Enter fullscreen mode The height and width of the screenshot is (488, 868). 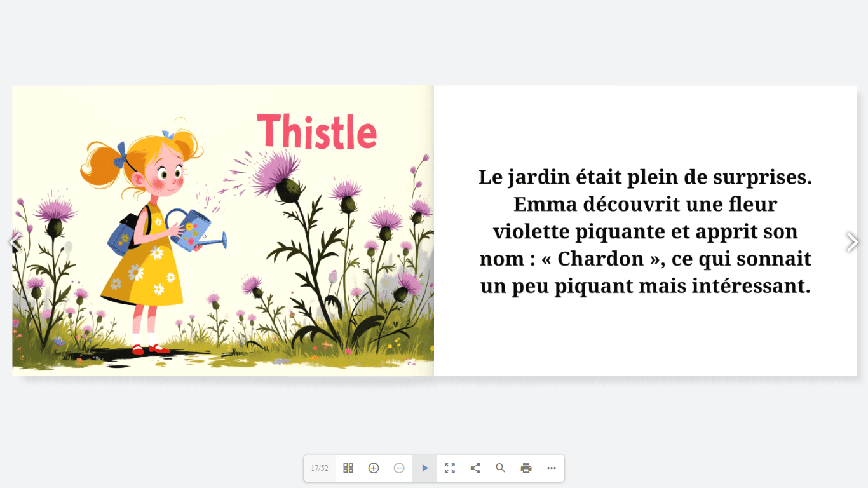pos(450,468)
